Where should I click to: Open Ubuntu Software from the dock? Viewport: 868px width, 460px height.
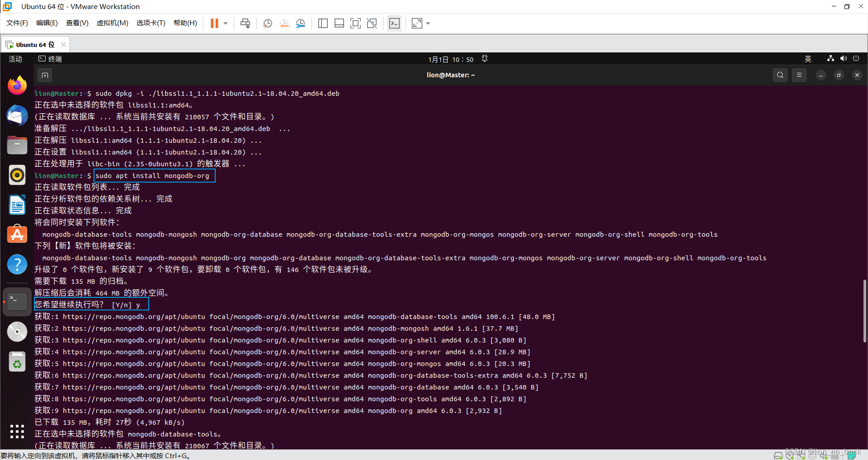(17, 235)
